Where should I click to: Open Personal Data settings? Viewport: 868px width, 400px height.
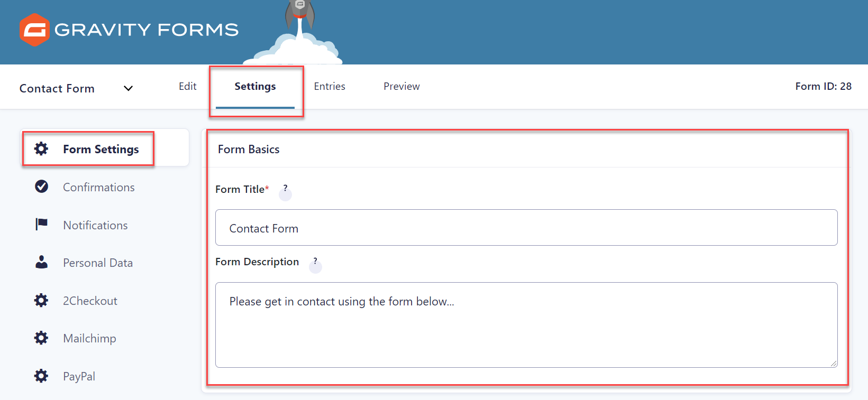pyautogui.click(x=98, y=263)
